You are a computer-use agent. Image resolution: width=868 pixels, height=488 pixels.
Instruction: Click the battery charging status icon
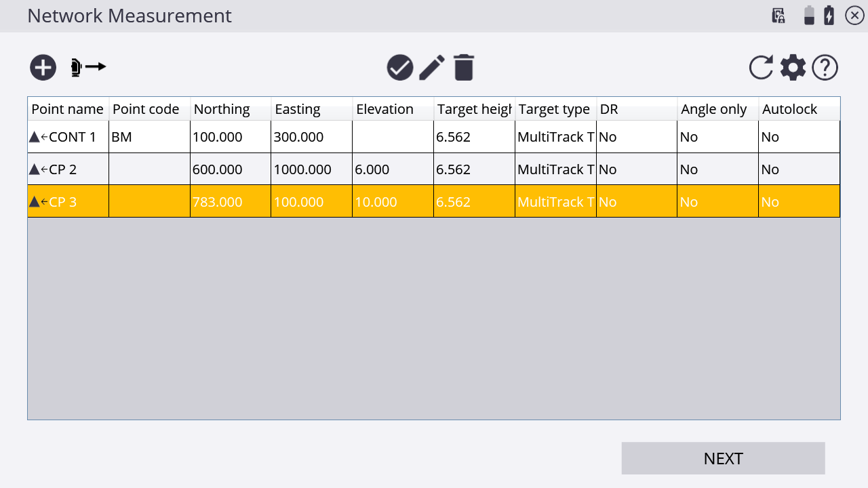coord(829,16)
